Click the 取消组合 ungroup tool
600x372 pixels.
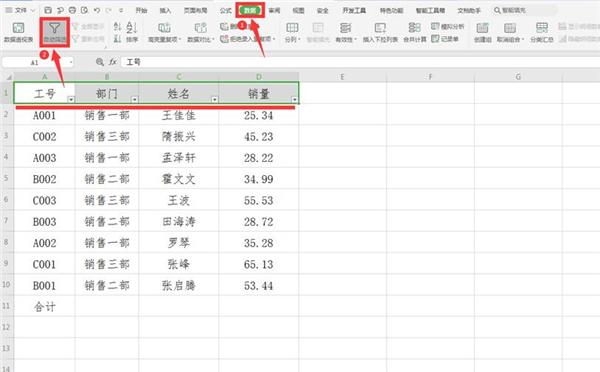(x=510, y=32)
